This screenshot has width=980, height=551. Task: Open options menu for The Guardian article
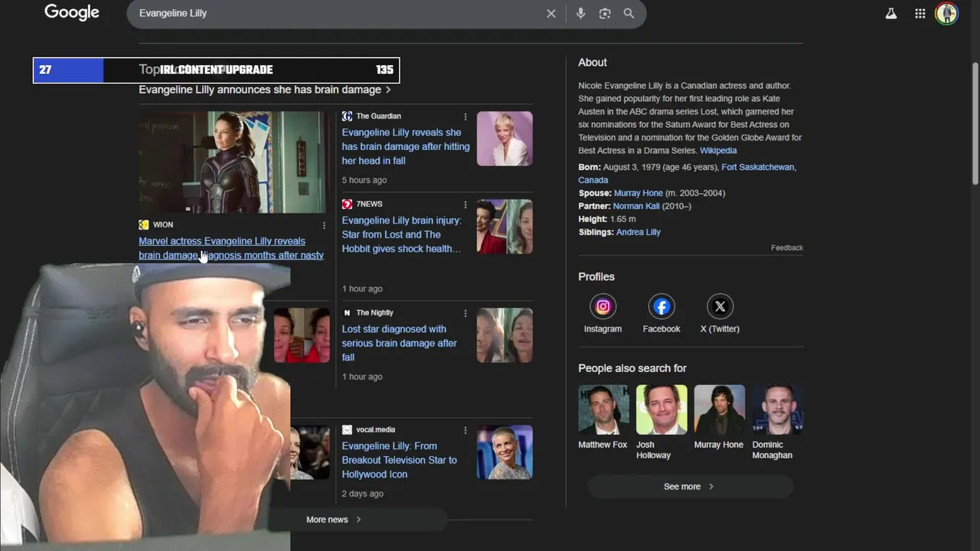coord(465,116)
